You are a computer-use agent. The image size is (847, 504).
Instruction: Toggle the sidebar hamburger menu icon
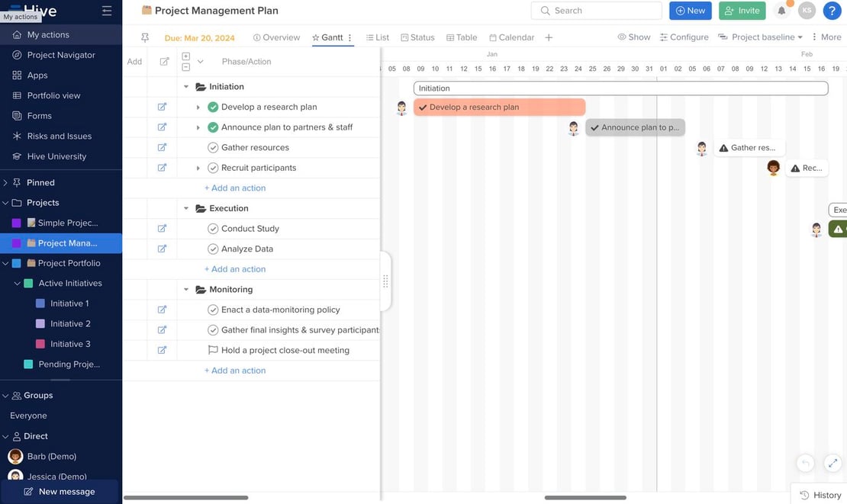(107, 11)
